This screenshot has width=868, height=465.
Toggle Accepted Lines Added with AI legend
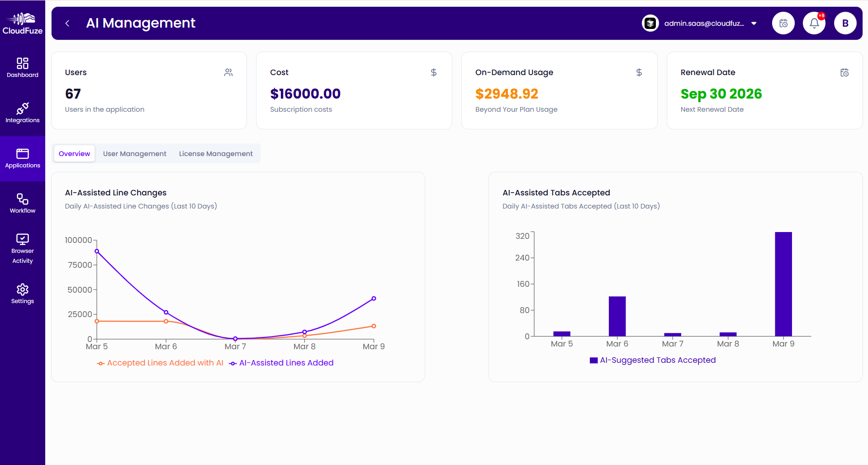coord(165,362)
